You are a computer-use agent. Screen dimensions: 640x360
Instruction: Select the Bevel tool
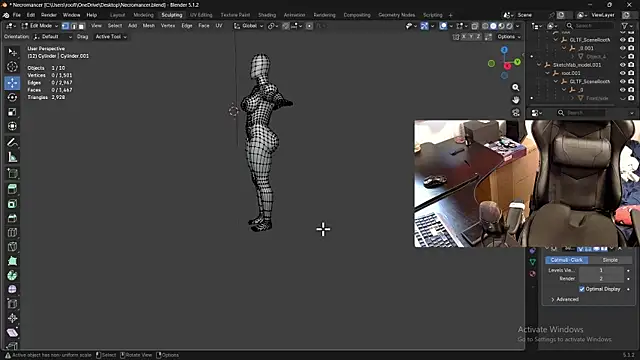pyautogui.click(x=12, y=218)
